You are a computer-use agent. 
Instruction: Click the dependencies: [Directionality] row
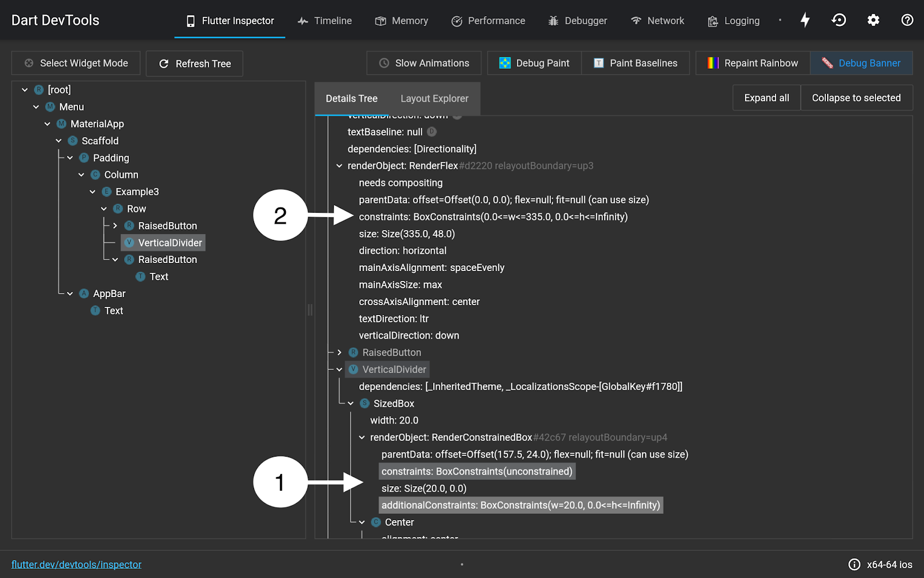(x=412, y=149)
